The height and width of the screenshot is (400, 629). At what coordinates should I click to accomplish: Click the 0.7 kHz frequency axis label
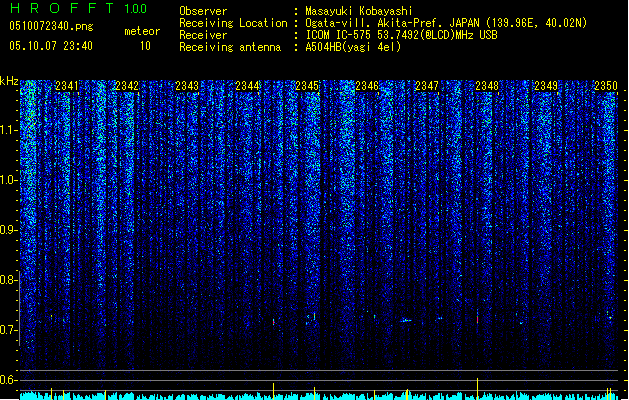pos(9,330)
